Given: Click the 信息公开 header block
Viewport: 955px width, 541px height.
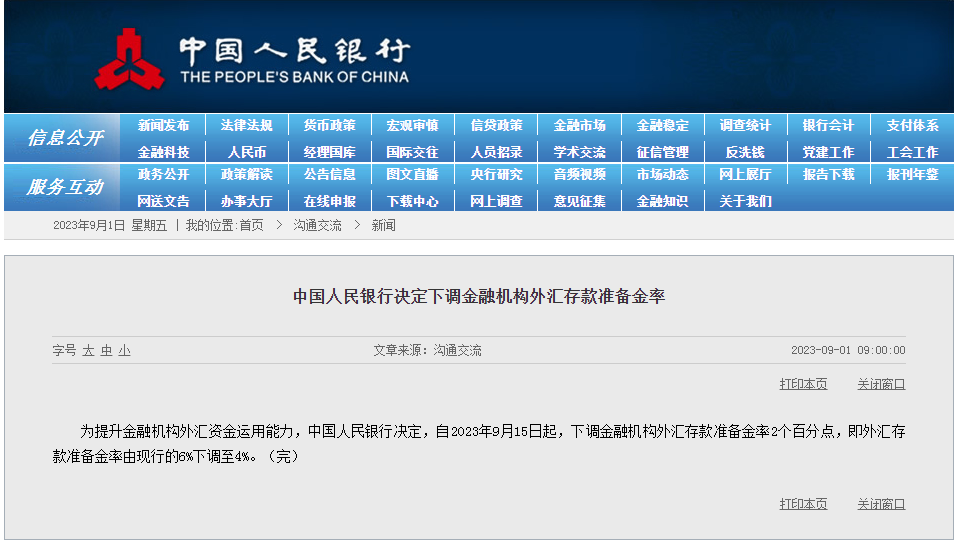Looking at the screenshot, I should click(x=62, y=138).
